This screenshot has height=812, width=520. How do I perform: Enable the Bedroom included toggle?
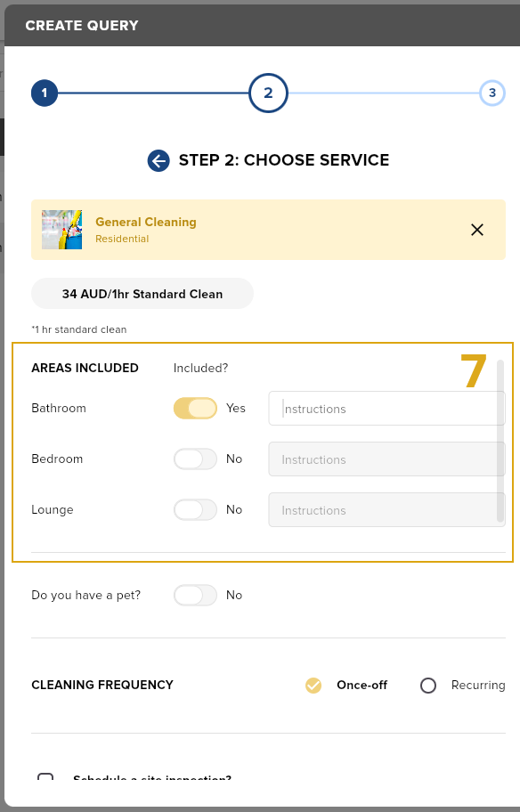pyautogui.click(x=195, y=459)
